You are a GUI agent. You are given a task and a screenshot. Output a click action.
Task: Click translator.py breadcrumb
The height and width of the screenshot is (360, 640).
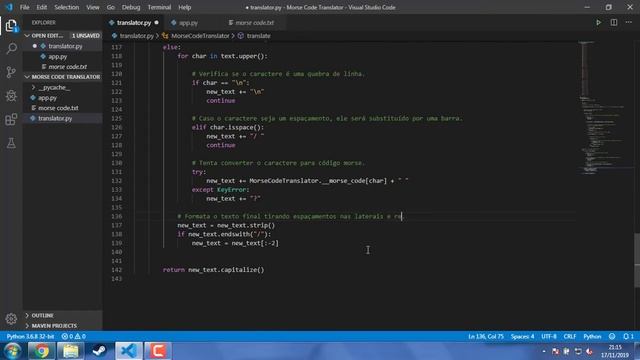136,36
